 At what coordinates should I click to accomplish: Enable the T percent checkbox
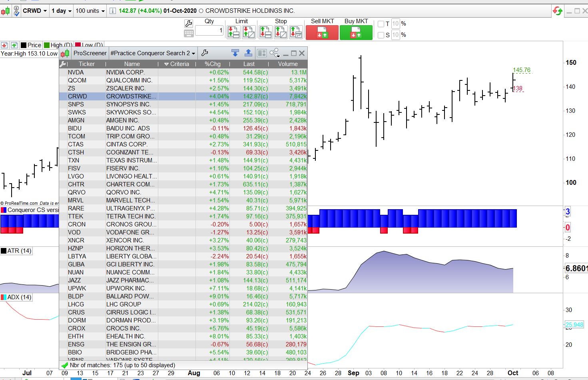pyautogui.click(x=381, y=24)
